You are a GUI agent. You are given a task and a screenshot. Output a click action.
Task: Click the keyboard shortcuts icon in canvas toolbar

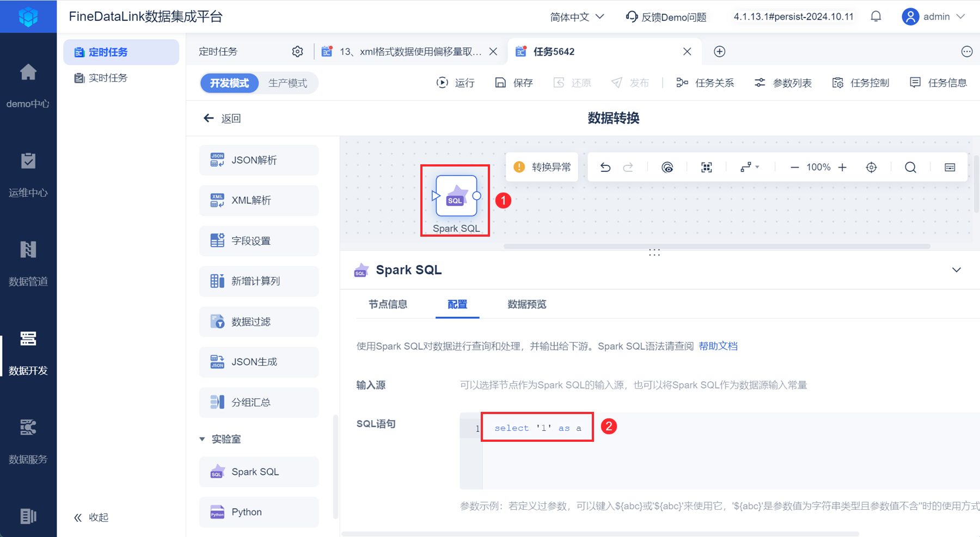point(950,167)
